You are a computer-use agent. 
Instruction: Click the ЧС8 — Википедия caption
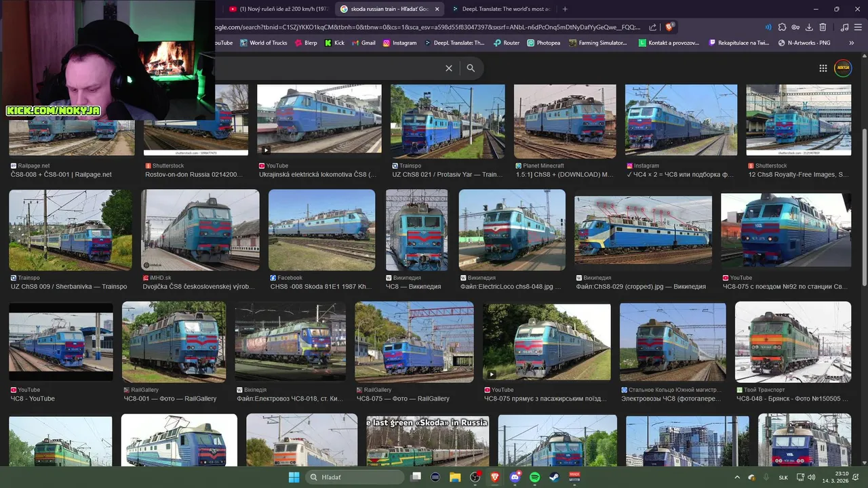(x=413, y=287)
